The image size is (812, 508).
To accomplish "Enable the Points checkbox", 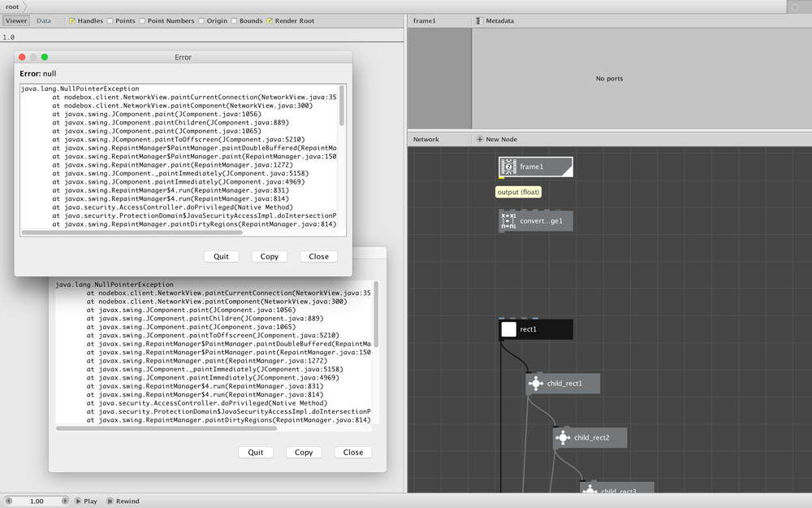I will pos(110,21).
